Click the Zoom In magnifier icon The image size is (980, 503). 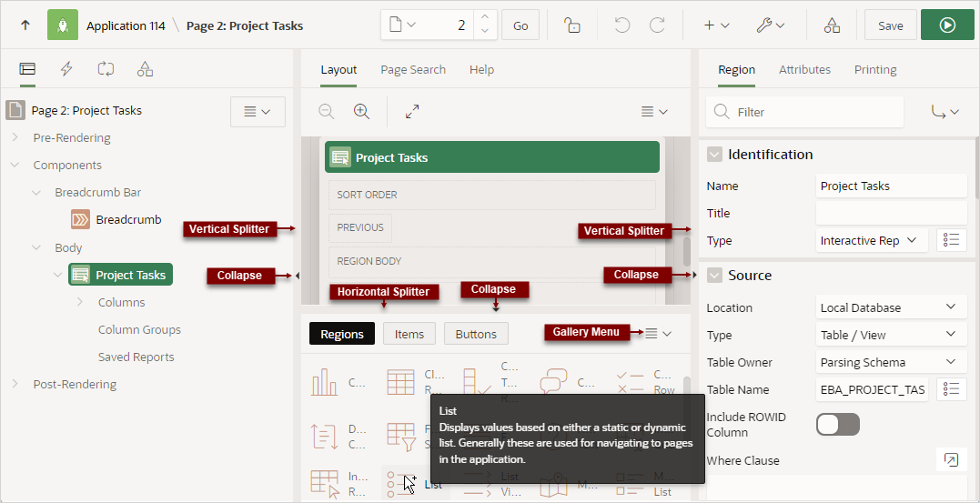pos(361,111)
